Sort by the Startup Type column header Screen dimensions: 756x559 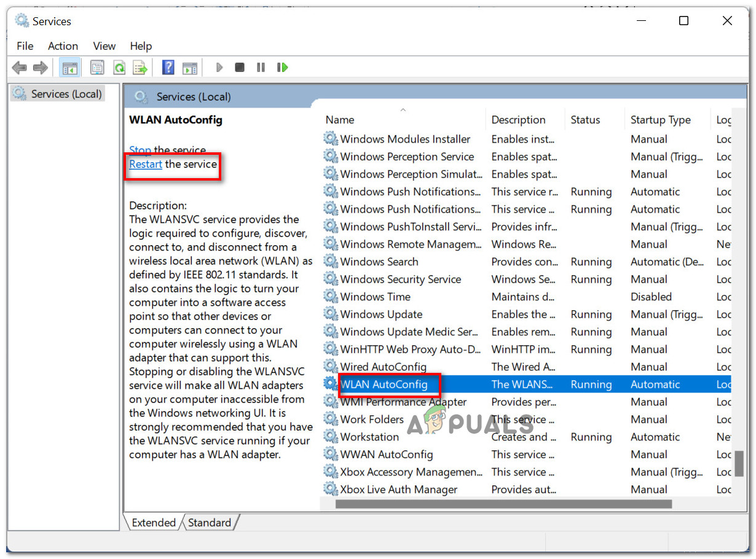(x=660, y=120)
